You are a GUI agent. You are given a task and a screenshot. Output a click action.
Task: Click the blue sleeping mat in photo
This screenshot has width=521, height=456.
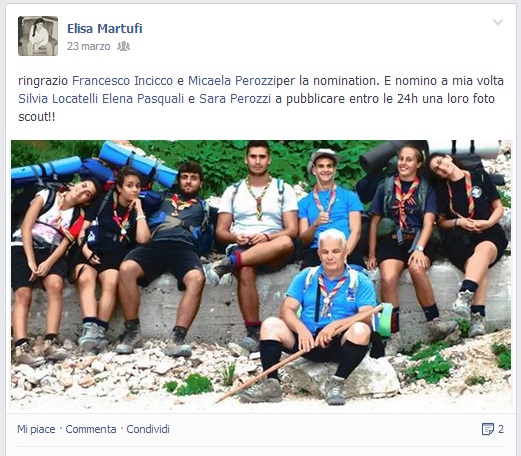coord(138,164)
